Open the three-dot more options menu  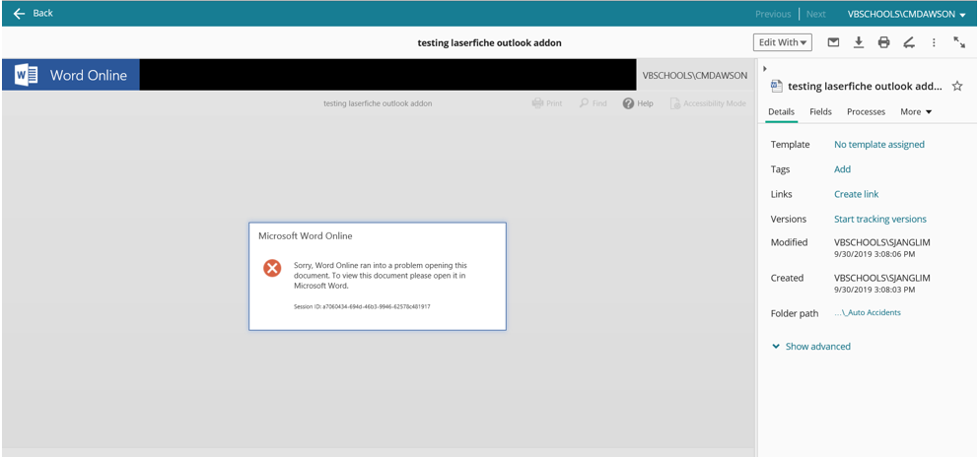click(x=934, y=42)
